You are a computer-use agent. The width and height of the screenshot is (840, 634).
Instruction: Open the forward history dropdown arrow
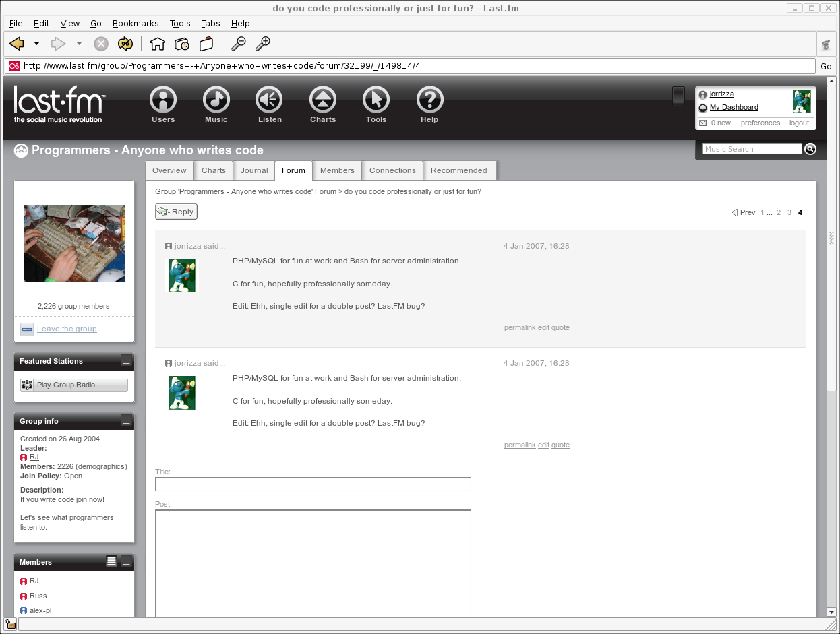pos(79,44)
